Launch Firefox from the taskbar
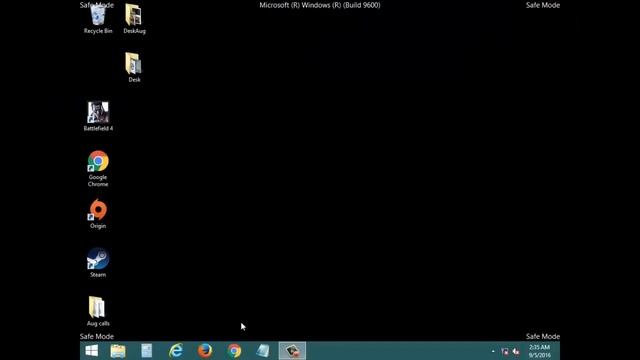This screenshot has height=360, width=640. click(205, 351)
